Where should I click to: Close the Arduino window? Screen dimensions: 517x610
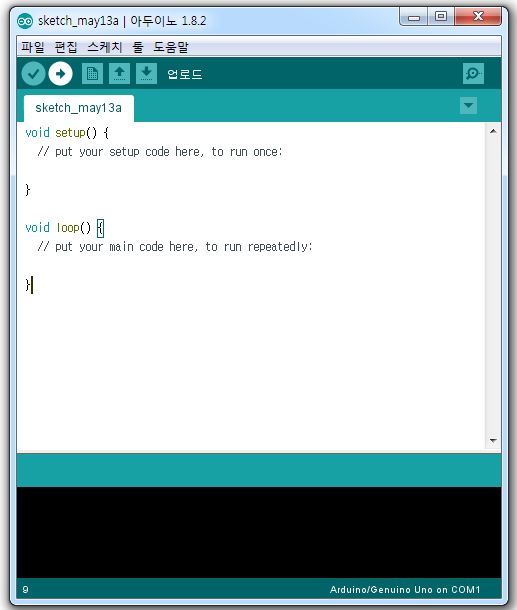click(x=478, y=16)
